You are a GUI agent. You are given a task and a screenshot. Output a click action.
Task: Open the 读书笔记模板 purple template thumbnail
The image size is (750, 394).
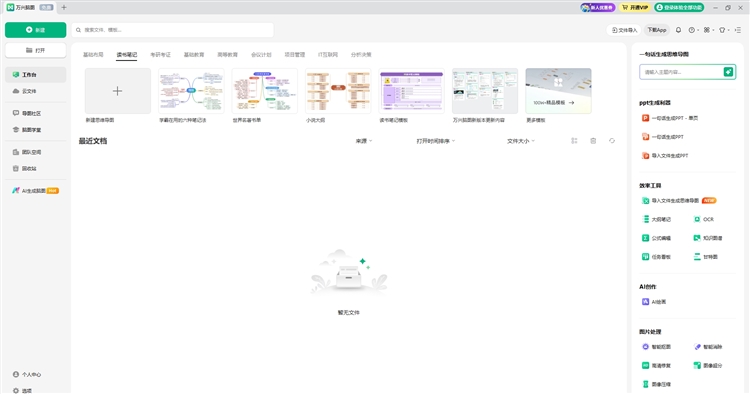[x=411, y=91]
